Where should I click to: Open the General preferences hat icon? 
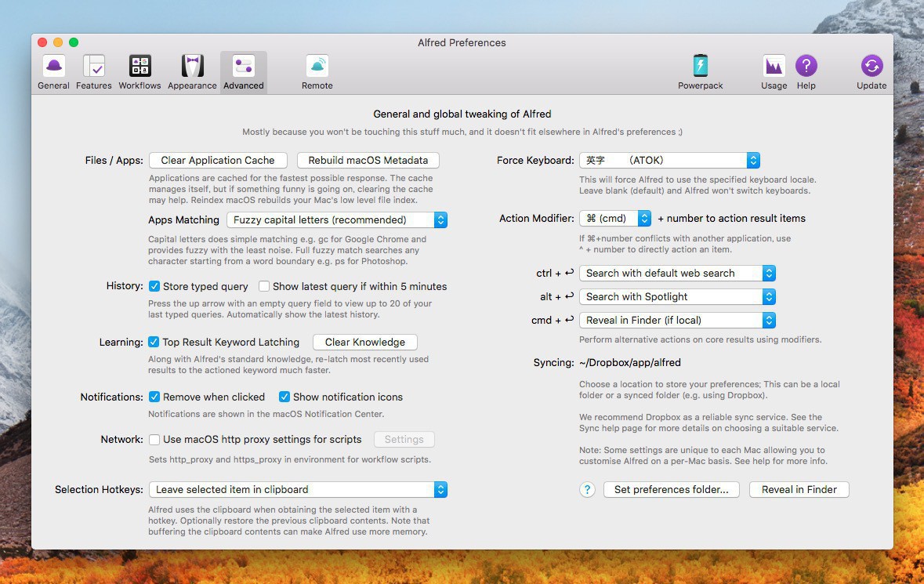53,67
